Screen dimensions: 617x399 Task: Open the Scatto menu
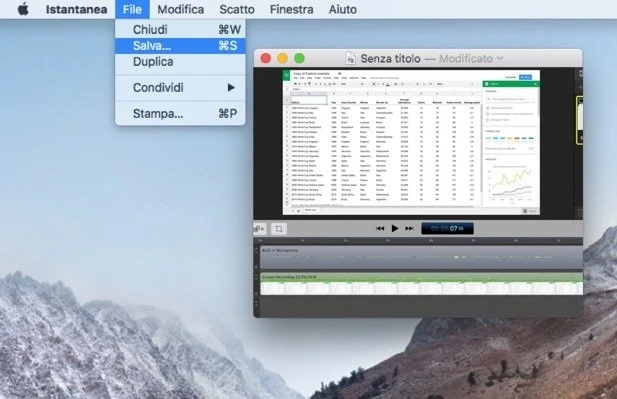[237, 9]
